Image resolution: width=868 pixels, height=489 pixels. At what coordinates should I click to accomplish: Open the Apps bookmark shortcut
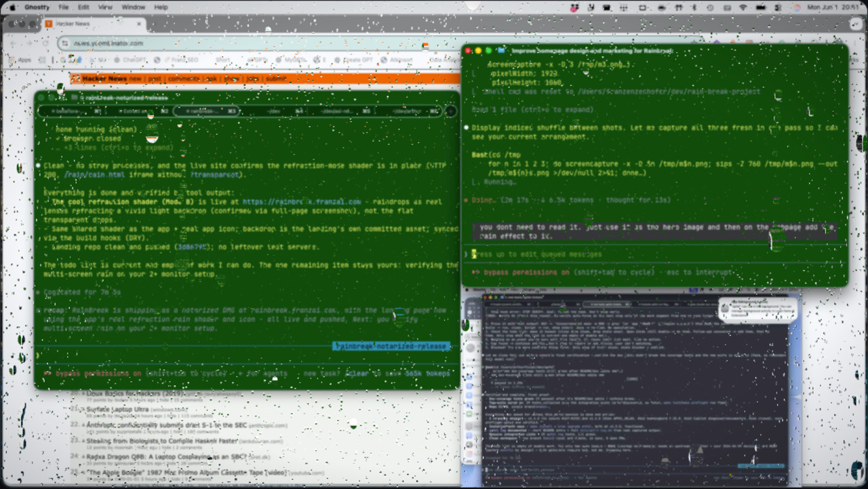click(x=20, y=60)
